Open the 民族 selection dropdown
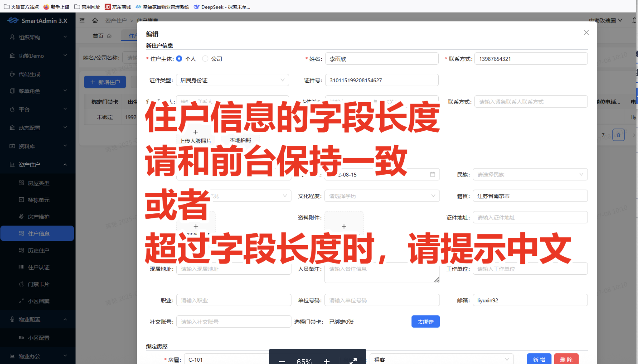This screenshot has height=364, width=638. coord(530,175)
